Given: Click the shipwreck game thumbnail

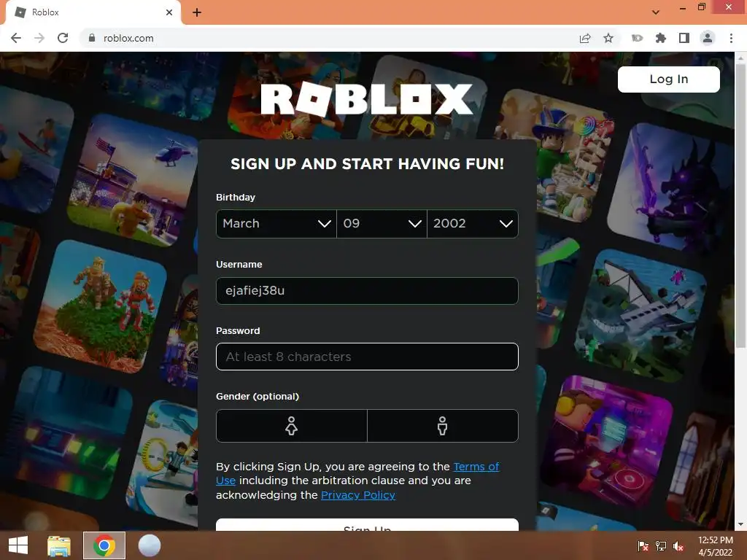Looking at the screenshot, I should [x=640, y=315].
